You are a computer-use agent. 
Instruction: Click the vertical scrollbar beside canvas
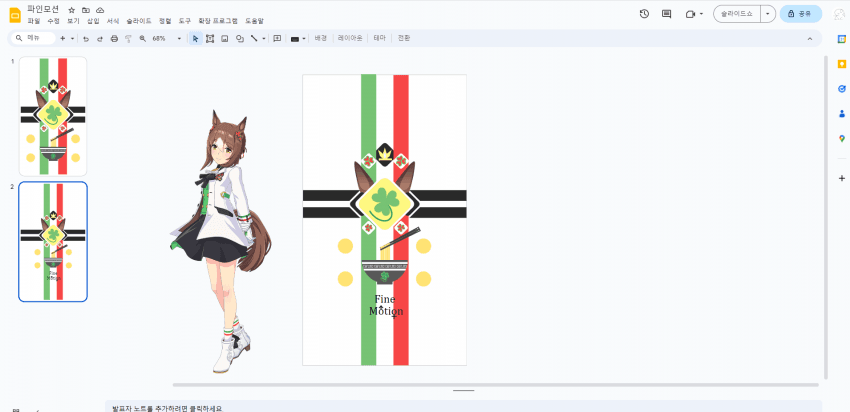pos(826,217)
